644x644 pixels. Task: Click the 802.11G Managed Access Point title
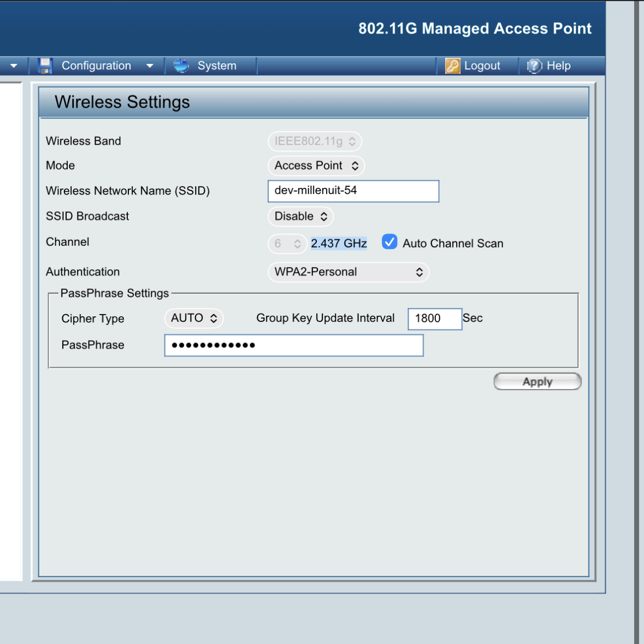[x=475, y=28]
